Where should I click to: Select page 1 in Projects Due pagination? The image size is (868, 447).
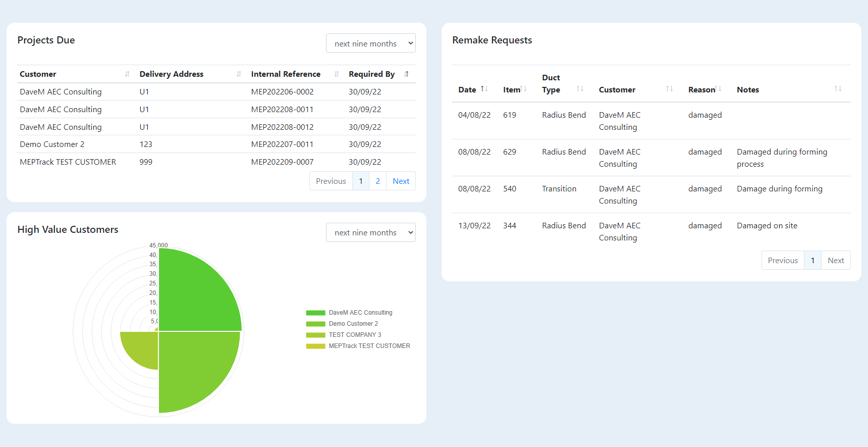point(361,181)
